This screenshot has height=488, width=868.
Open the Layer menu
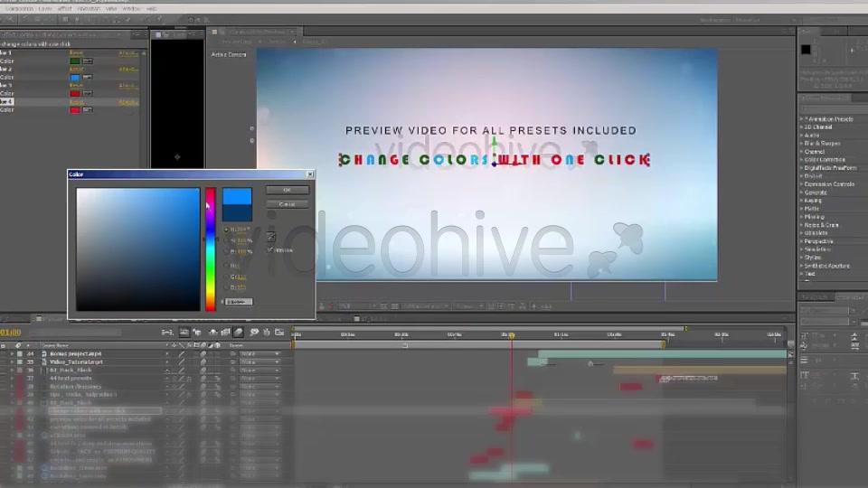pyautogui.click(x=45, y=9)
